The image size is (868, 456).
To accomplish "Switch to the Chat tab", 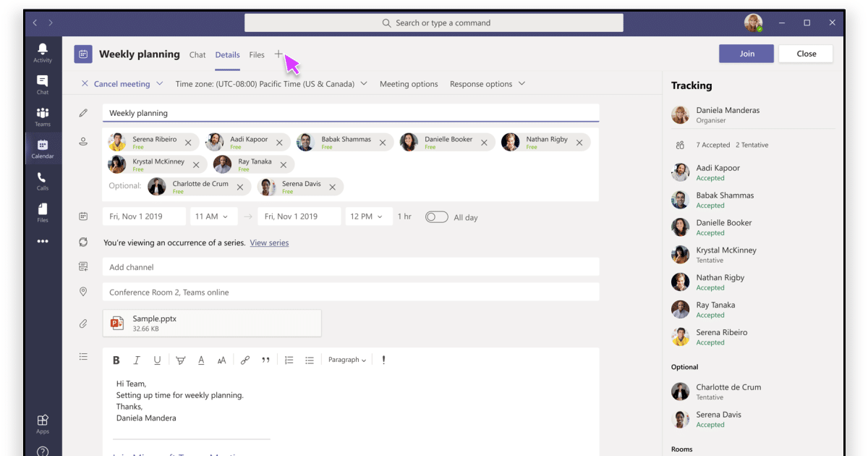I will (197, 55).
